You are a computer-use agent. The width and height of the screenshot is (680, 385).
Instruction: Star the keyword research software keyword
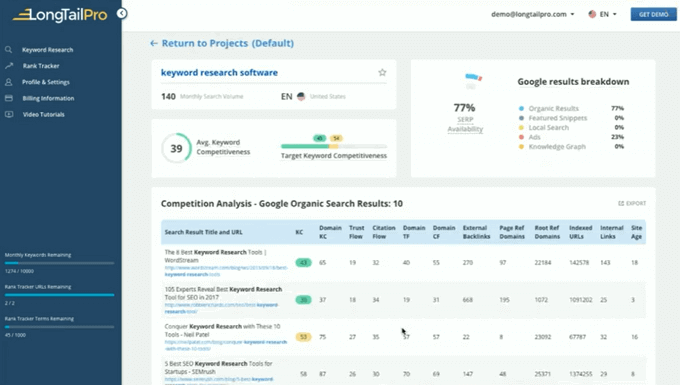[x=382, y=72]
